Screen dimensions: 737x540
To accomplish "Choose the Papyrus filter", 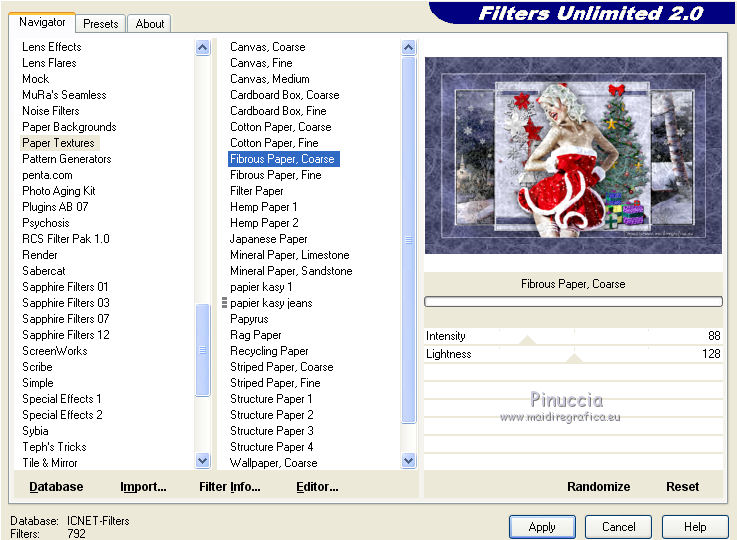I will click(x=249, y=319).
